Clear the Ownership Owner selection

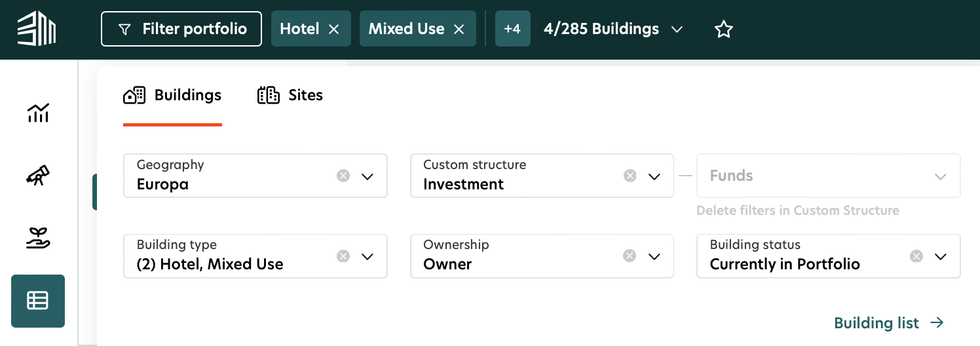(630, 256)
